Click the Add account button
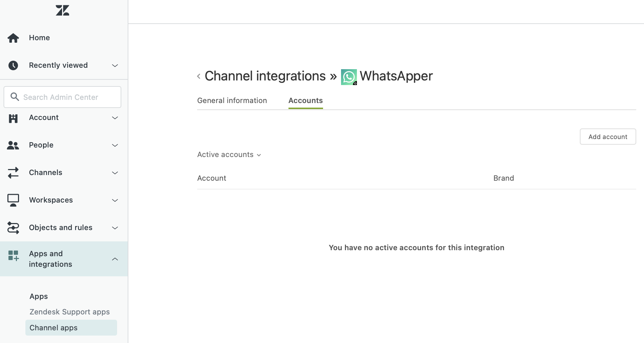The image size is (644, 343). 608,137
